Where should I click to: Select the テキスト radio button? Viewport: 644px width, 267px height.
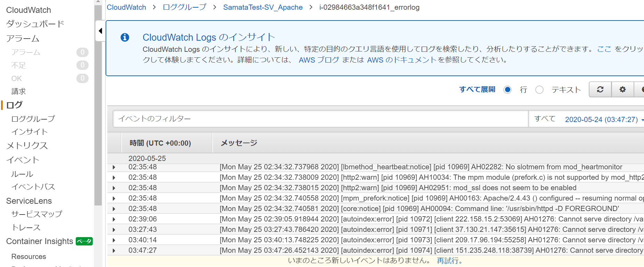coord(539,90)
